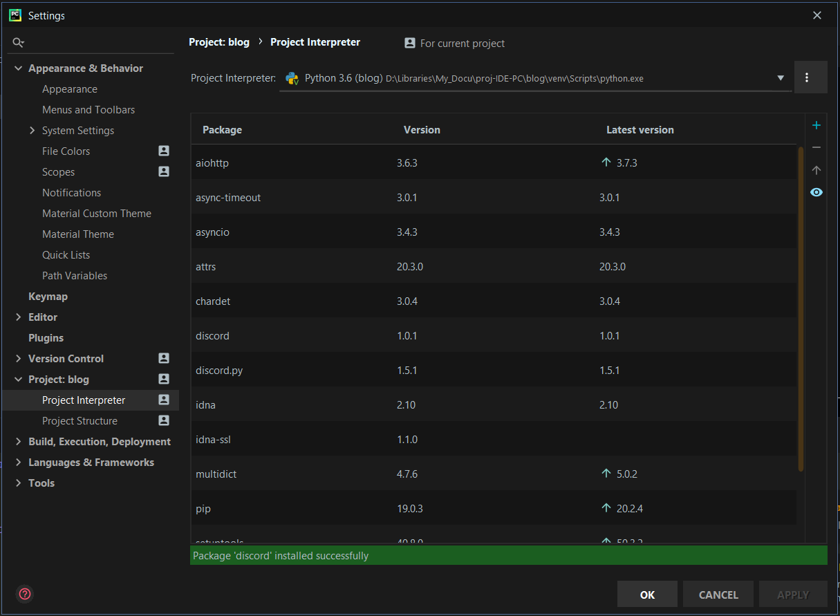Click the Project: blog breadcrumb
The width and height of the screenshot is (840, 616).
(219, 42)
